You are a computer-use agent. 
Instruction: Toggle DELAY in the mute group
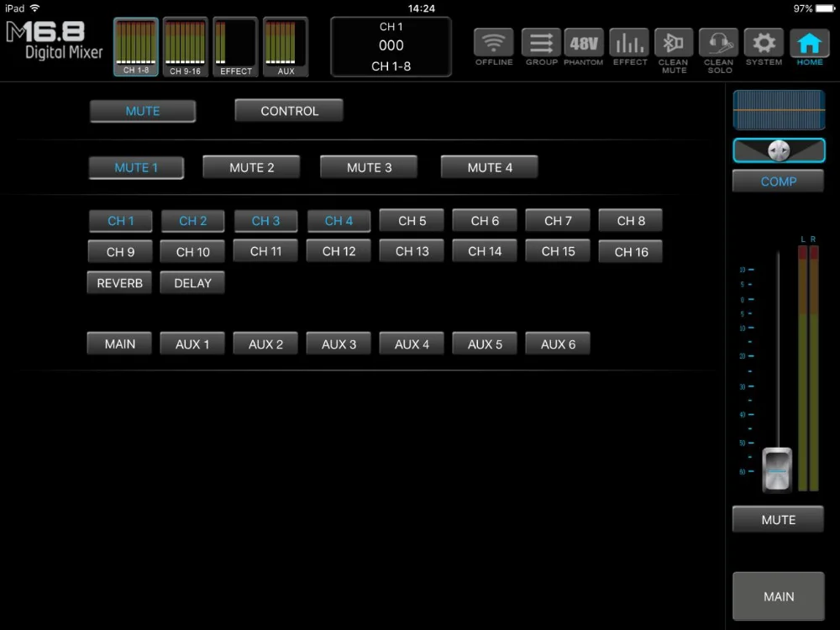click(192, 283)
